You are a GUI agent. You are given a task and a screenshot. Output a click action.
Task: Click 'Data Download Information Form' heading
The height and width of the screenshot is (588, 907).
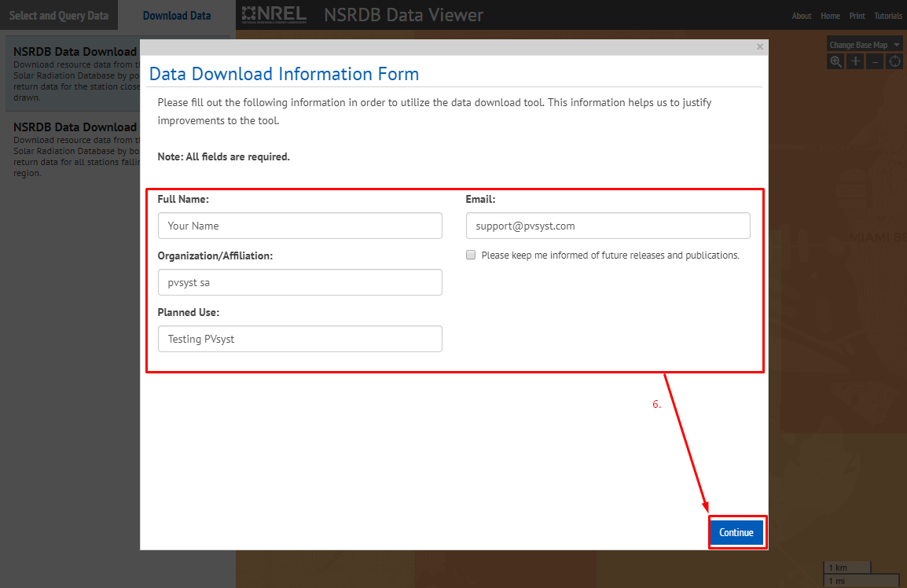pyautogui.click(x=284, y=74)
